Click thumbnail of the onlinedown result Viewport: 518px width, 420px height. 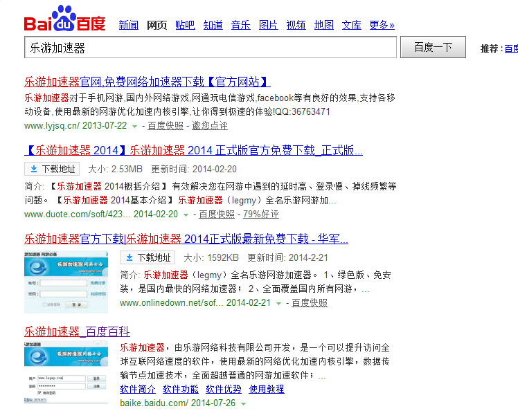tap(66, 282)
